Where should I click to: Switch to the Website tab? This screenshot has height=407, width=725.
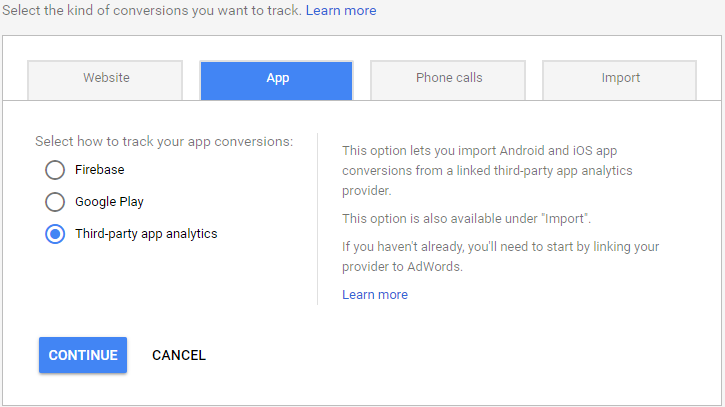(x=105, y=79)
